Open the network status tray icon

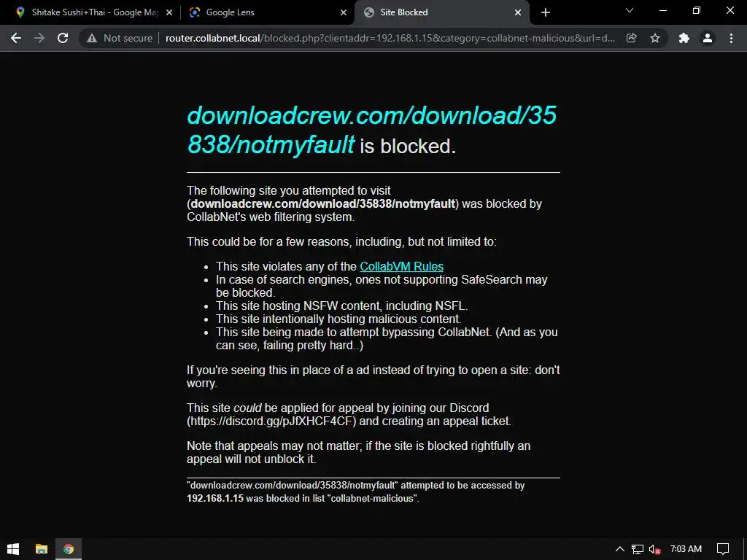pos(638,549)
